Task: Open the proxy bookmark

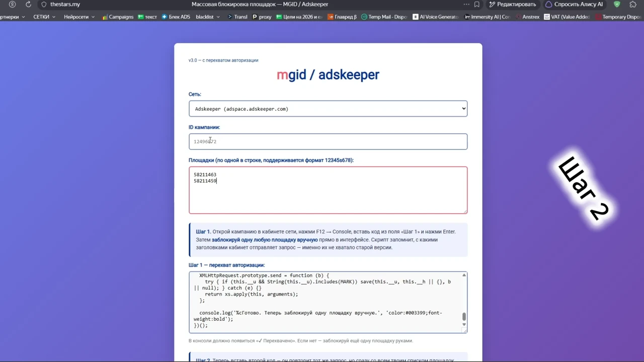Action: coord(262,17)
